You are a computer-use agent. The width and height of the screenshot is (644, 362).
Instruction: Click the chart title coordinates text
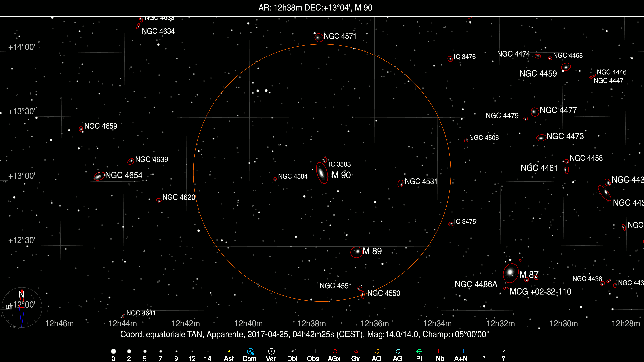(315, 8)
